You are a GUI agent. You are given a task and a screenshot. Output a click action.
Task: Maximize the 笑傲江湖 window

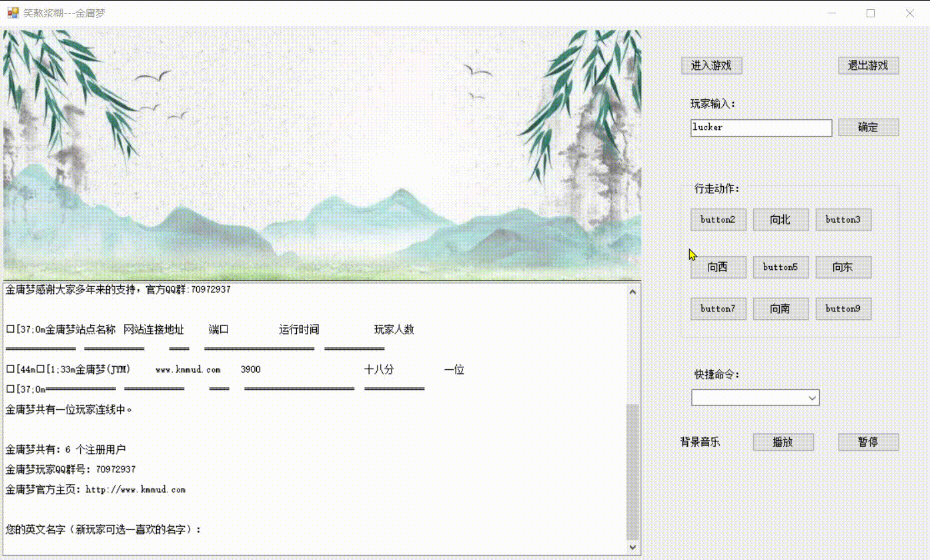(871, 13)
